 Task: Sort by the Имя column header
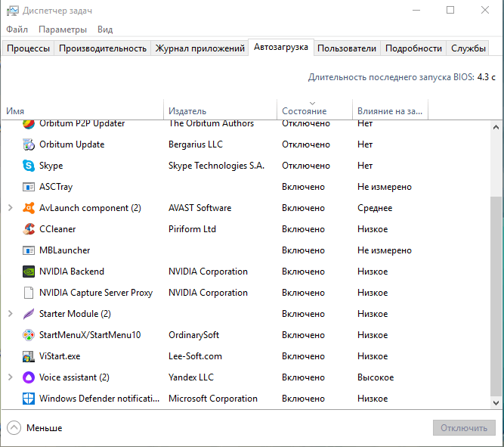point(82,110)
